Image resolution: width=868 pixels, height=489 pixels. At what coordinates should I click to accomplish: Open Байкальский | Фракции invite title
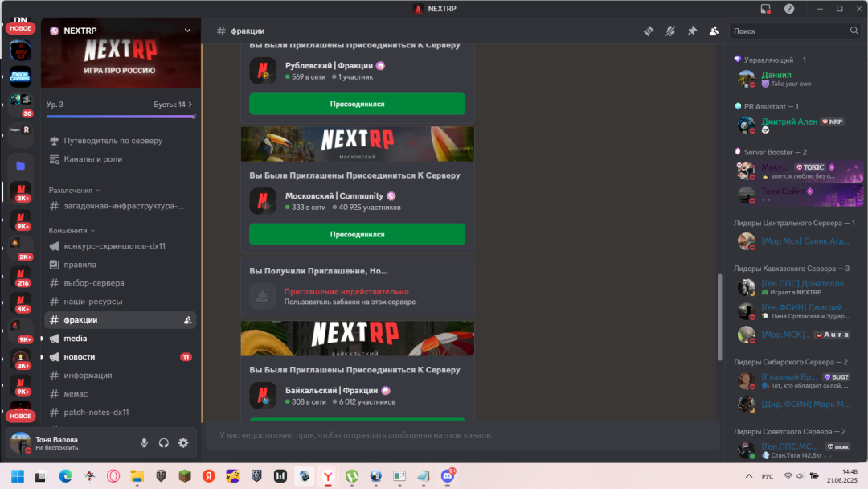tap(333, 390)
